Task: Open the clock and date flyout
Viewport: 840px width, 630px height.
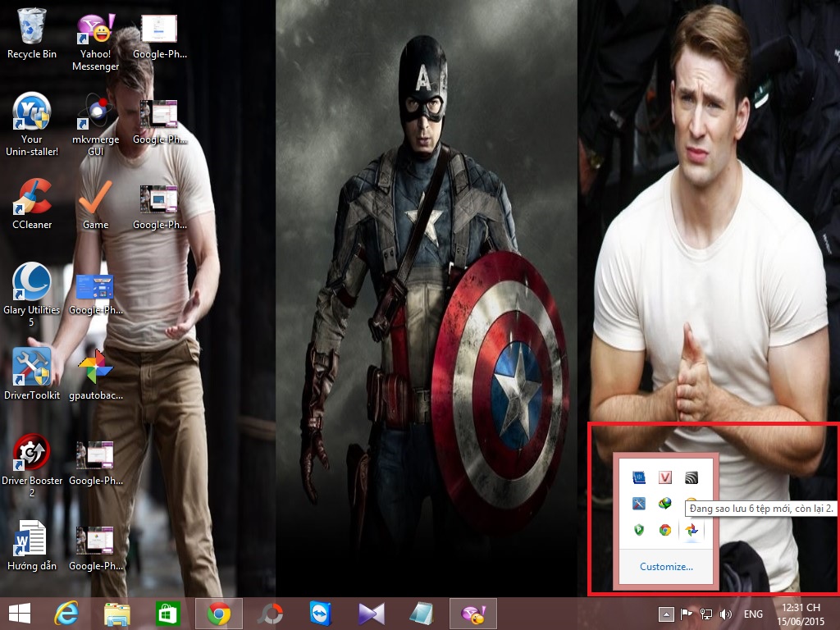Action: [x=802, y=614]
